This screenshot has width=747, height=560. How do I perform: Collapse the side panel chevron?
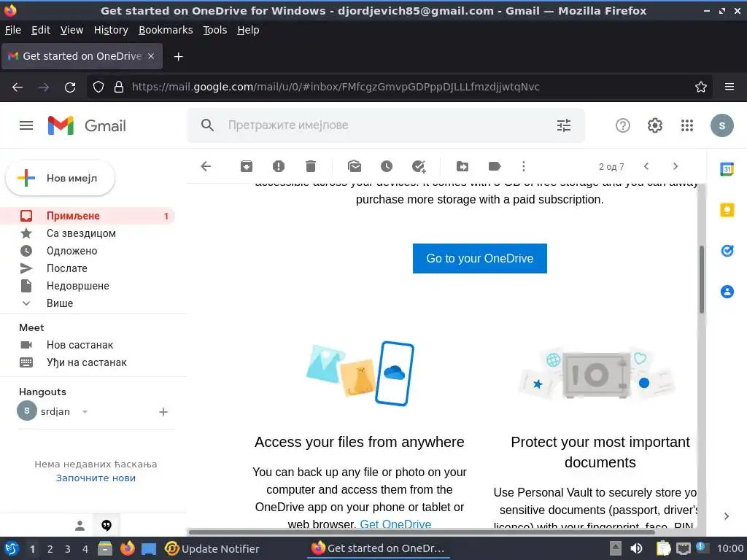pyautogui.click(x=727, y=516)
